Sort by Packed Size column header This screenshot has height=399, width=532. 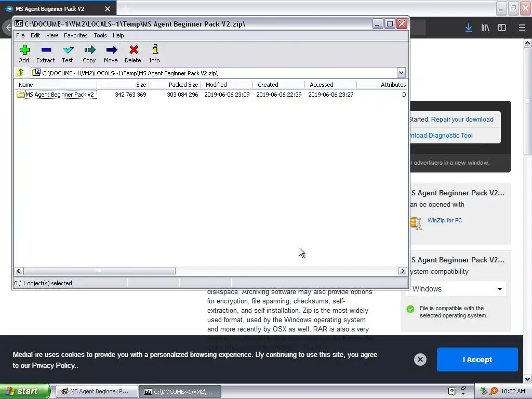coord(175,85)
